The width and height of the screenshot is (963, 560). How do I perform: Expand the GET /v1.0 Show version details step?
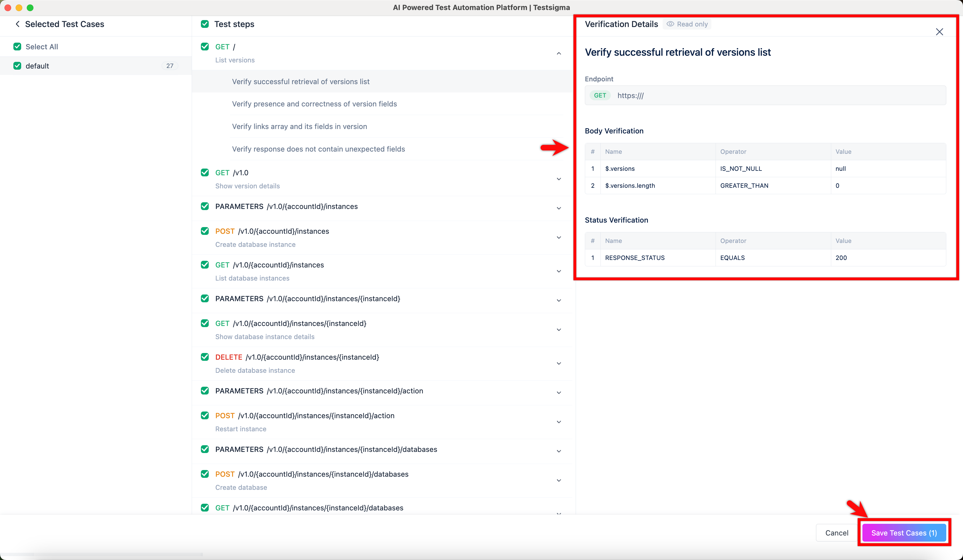click(558, 179)
